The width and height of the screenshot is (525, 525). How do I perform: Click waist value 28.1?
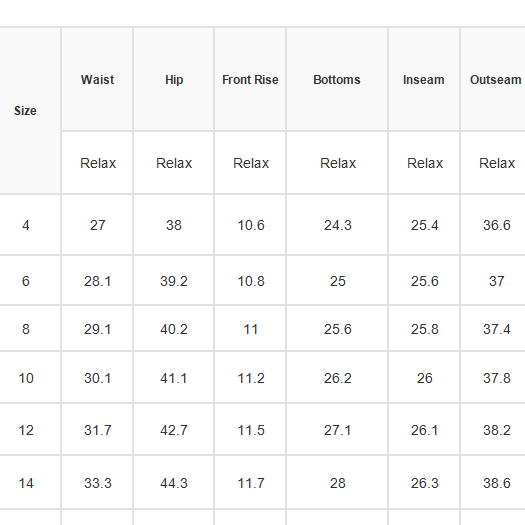click(97, 281)
